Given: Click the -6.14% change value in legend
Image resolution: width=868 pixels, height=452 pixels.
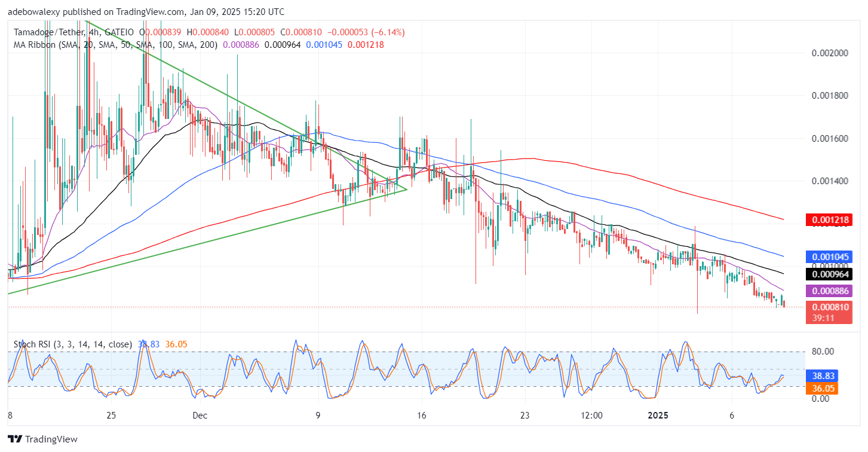Looking at the screenshot, I should [388, 32].
